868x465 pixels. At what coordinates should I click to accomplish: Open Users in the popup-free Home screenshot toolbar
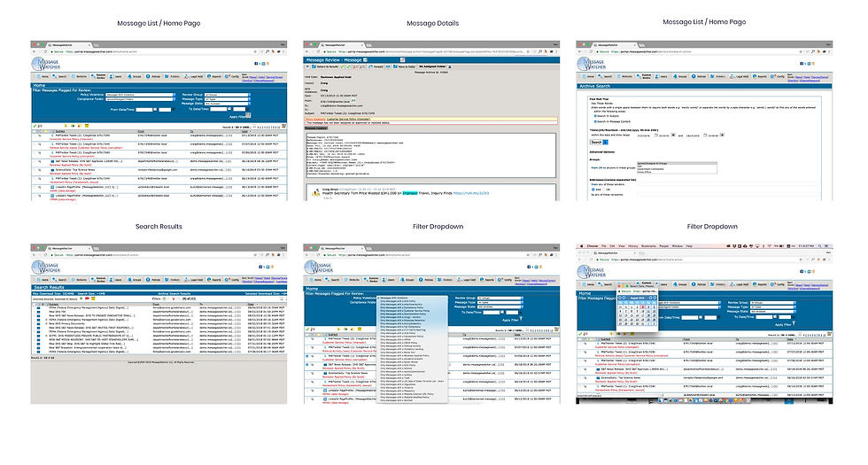tap(116, 76)
